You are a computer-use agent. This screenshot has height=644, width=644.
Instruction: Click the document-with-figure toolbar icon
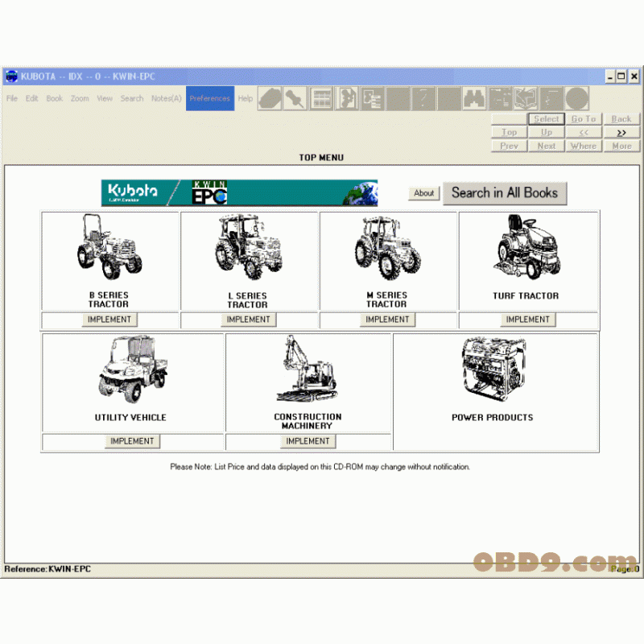coord(347,98)
